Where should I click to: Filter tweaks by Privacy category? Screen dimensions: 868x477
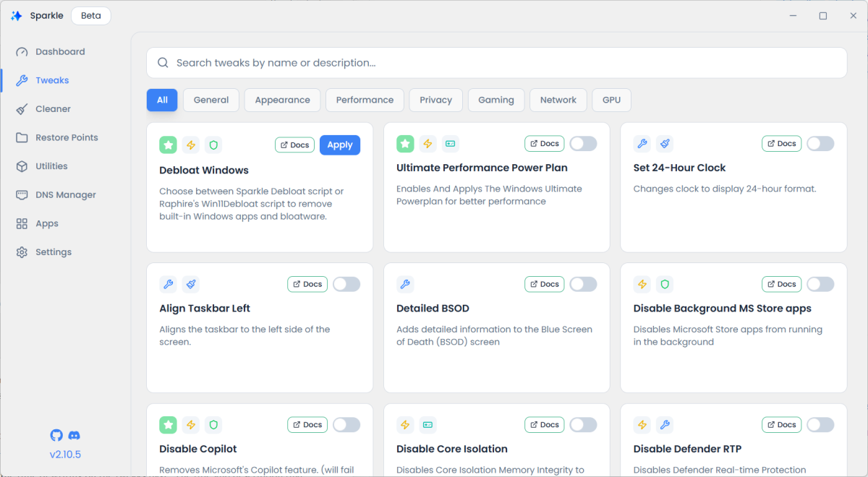[x=435, y=100]
